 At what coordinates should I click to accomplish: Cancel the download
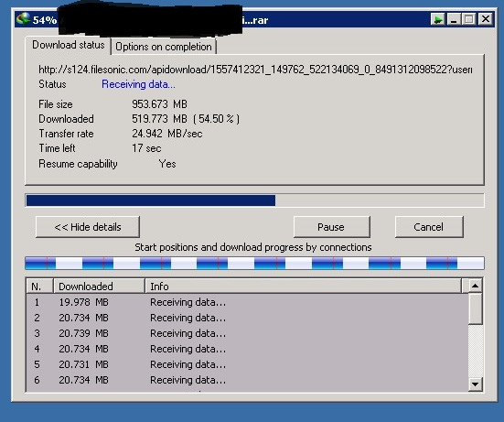[429, 227]
